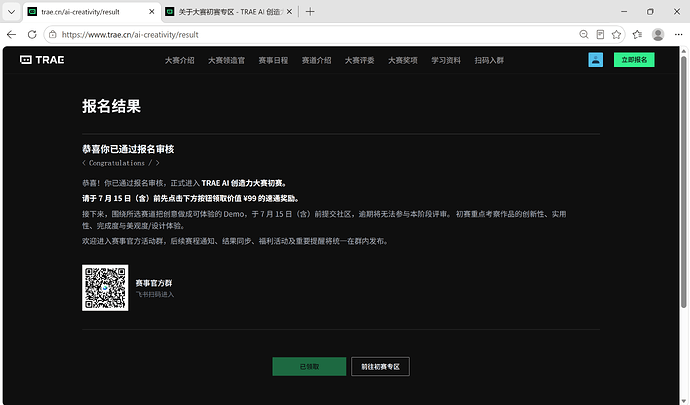Add page to favorites star icon
The width and height of the screenshot is (690, 405).
(616, 34)
